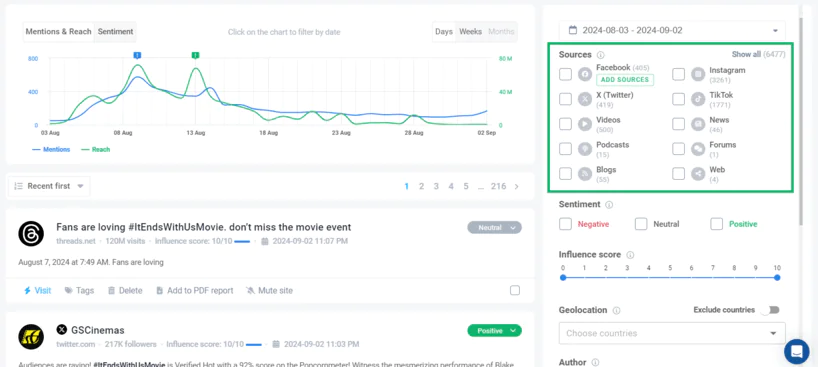Click the Instagram source icon

[698, 74]
